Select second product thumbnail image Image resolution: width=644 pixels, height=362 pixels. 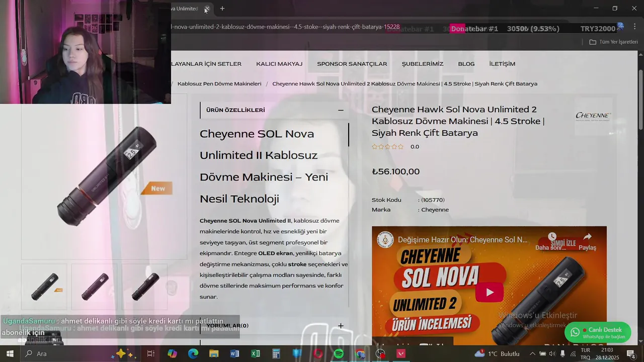click(x=95, y=287)
